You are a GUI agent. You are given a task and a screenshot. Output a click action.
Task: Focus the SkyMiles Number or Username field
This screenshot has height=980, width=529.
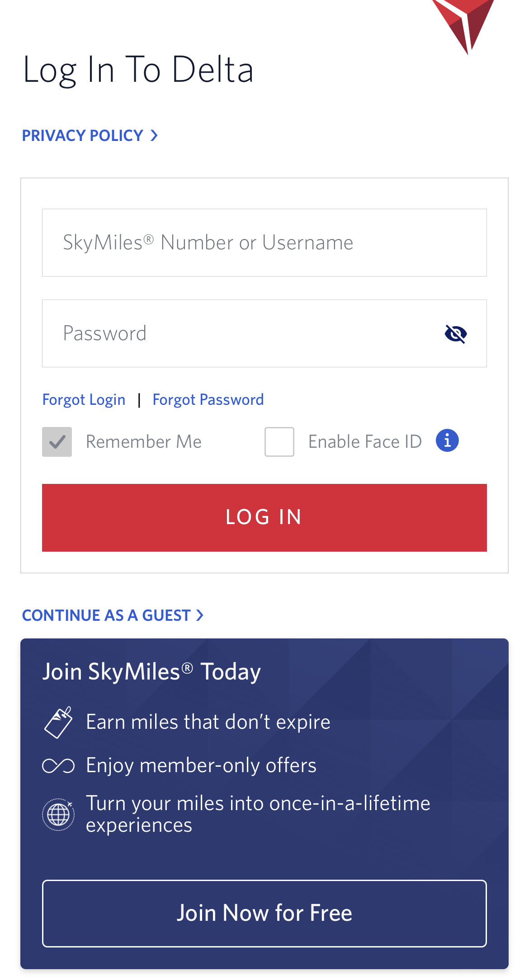tap(264, 243)
